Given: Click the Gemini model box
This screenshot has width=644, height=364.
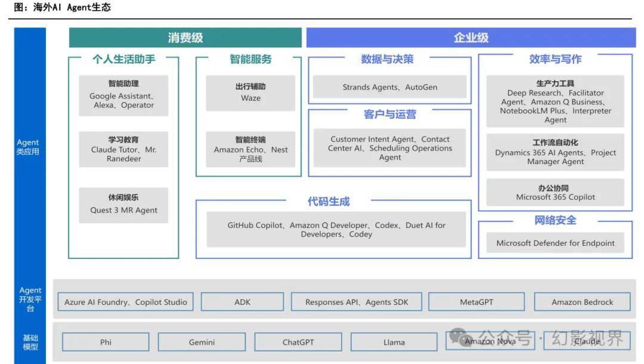Looking at the screenshot, I should click(202, 342).
